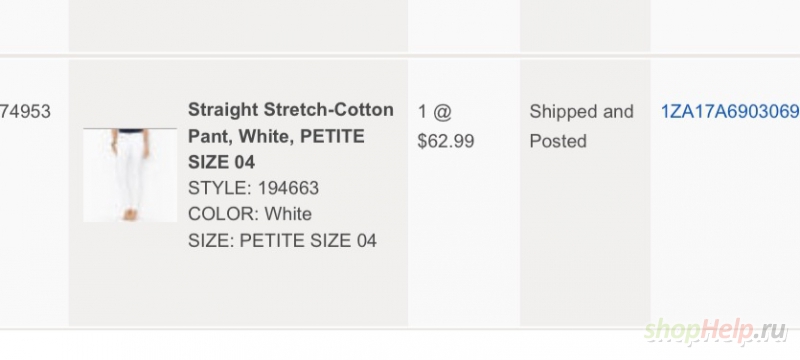The height and width of the screenshot is (360, 800).
Task: Click the 'Stretch-Cotton' word in title
Action: [329, 110]
